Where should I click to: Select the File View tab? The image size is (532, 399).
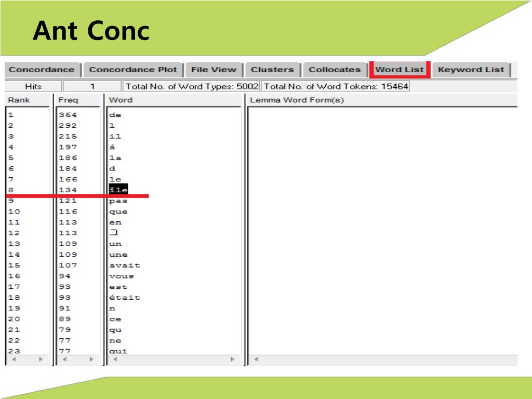(x=214, y=70)
